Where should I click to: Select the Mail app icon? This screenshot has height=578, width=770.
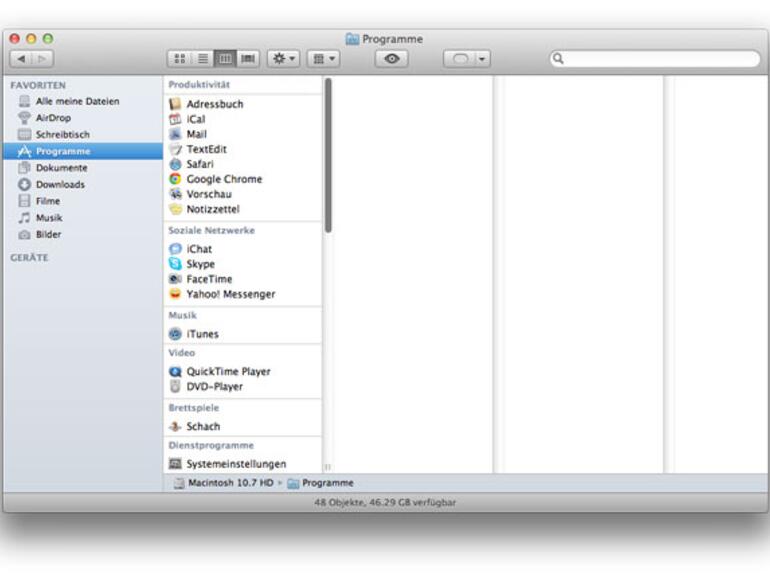[175, 134]
